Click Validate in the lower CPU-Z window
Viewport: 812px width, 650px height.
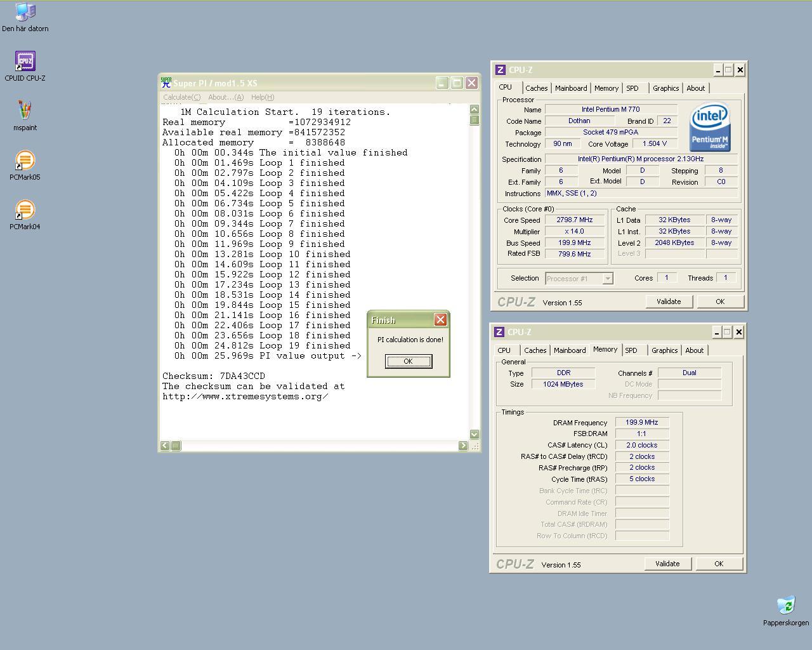(x=667, y=564)
